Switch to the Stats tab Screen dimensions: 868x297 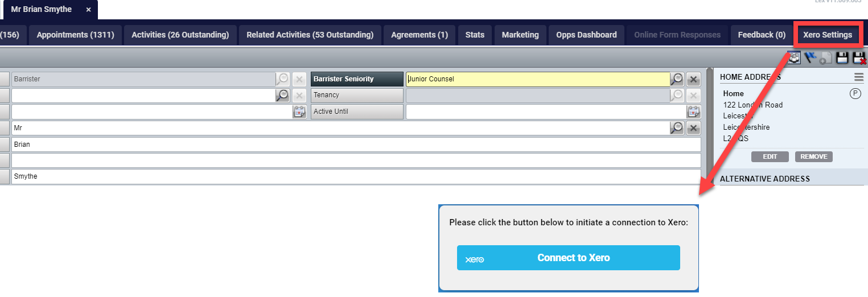coord(475,35)
